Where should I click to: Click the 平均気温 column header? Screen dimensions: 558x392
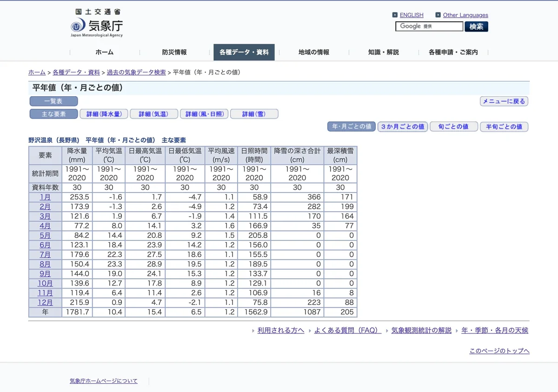pyautogui.click(x=109, y=155)
